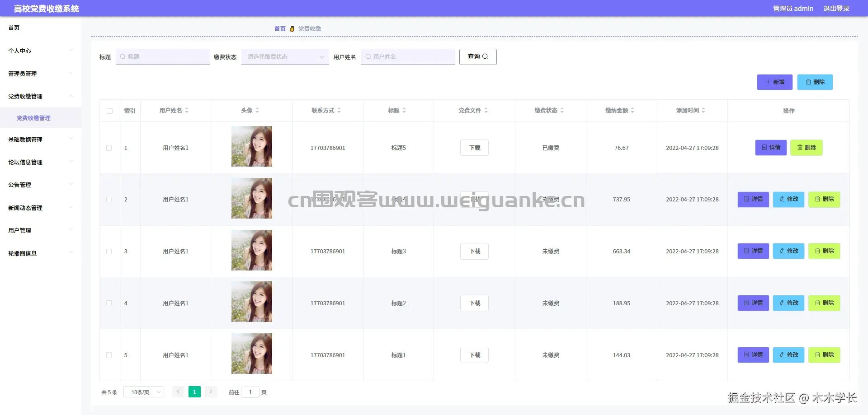
Task: Delete the row with 标题5
Action: (806, 148)
